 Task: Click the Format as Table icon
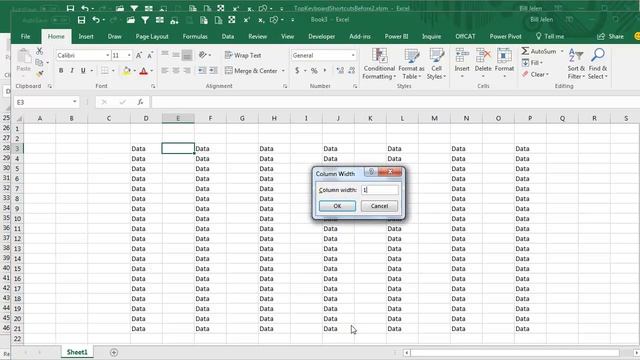click(x=411, y=56)
